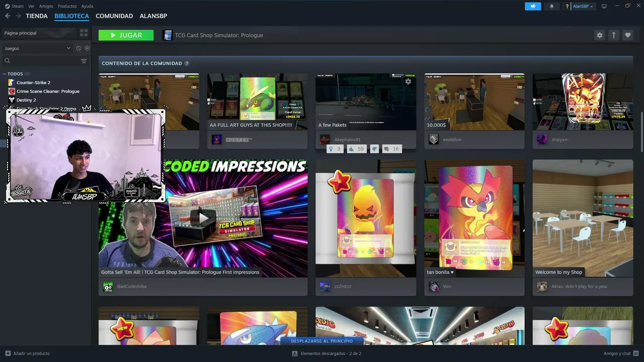Open the game settings gear icon
The width and height of the screenshot is (644, 362).
pyautogui.click(x=599, y=35)
